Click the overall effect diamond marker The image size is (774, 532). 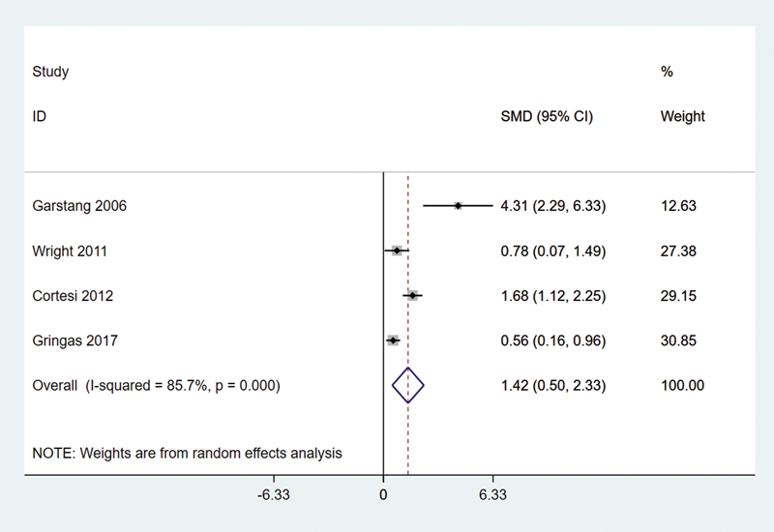(408, 385)
